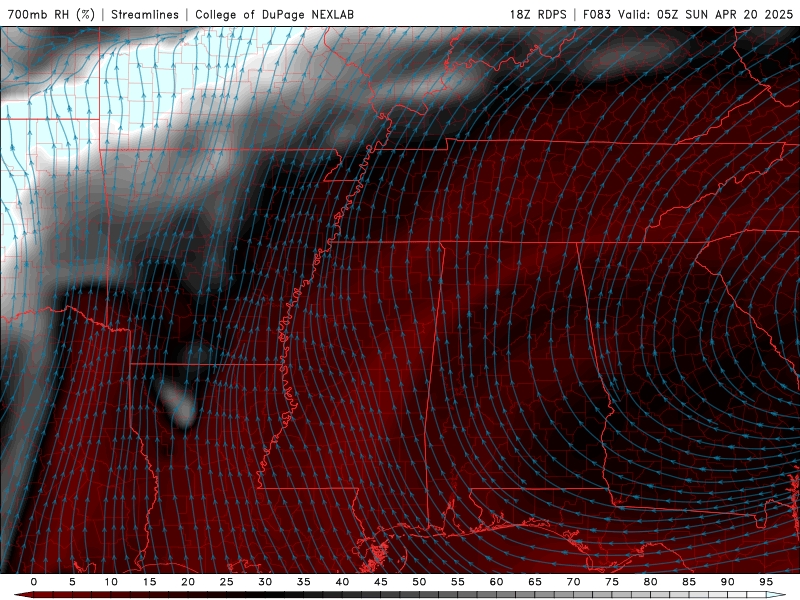Select the "30" color scale label

[265, 582]
